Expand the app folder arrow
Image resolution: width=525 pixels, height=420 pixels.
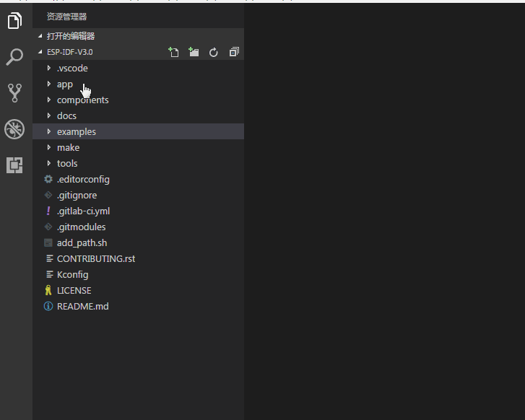click(49, 84)
